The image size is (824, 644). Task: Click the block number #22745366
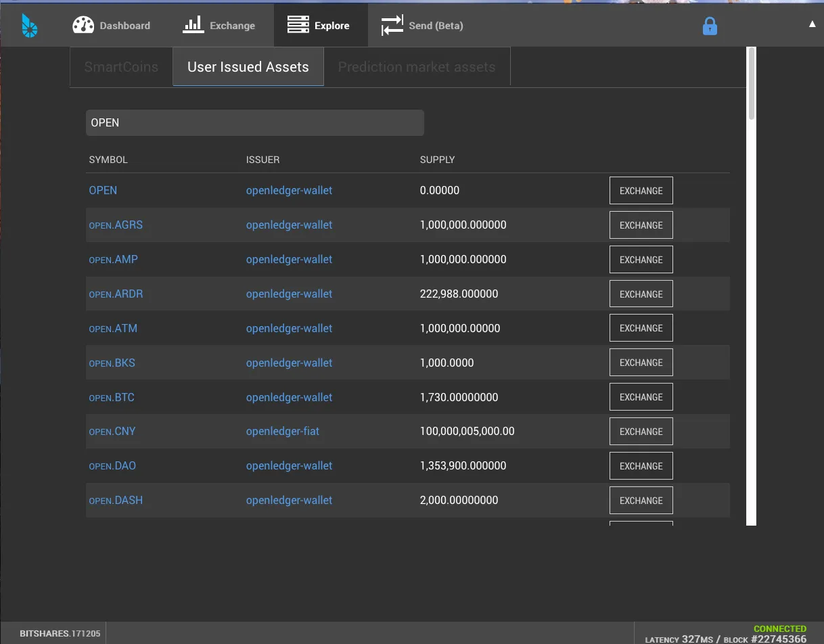point(779,639)
